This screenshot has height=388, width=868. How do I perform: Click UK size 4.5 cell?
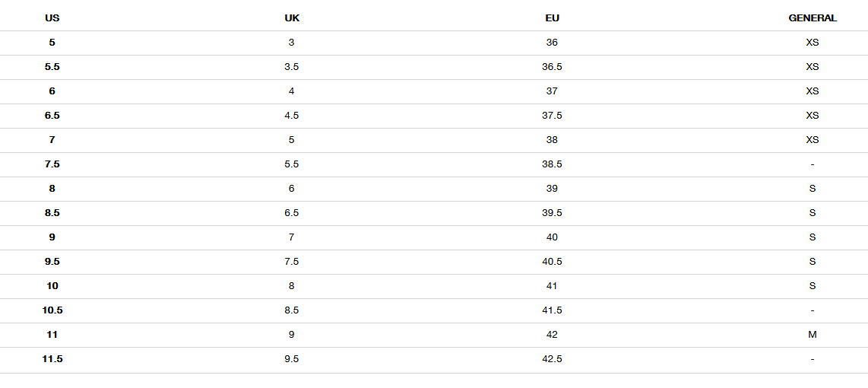click(292, 116)
